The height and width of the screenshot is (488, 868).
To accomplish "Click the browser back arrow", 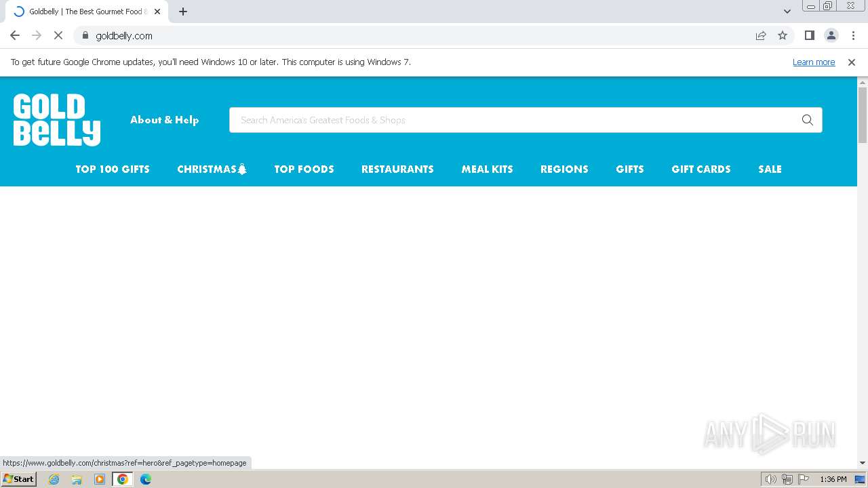I will tap(15, 35).
